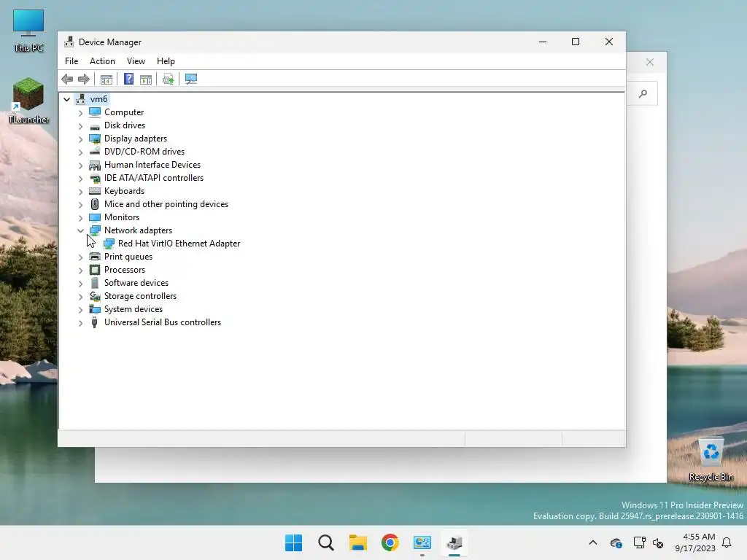
Task: Click the muted volume tray icon
Action: pyautogui.click(x=658, y=542)
